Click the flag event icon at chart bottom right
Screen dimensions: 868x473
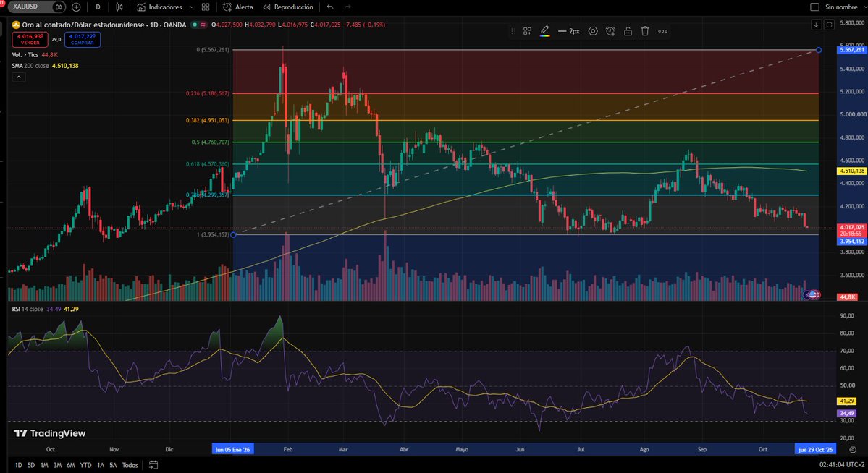click(813, 295)
